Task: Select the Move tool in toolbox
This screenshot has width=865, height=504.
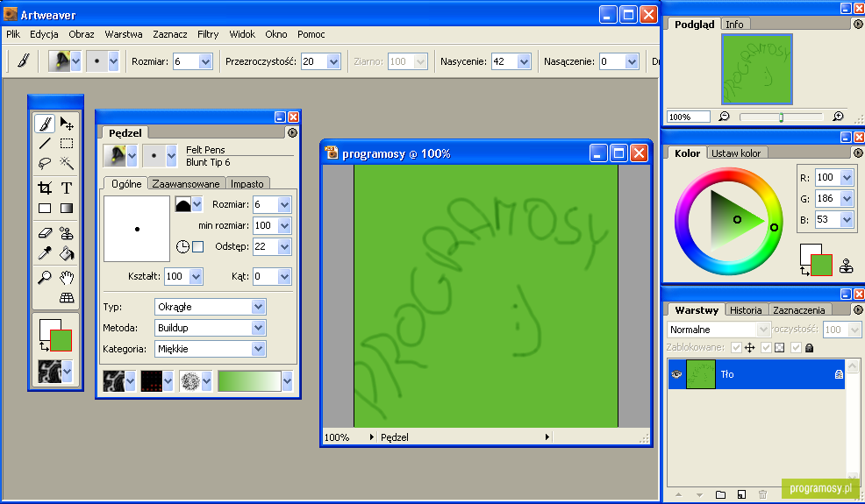Action: tap(67, 124)
